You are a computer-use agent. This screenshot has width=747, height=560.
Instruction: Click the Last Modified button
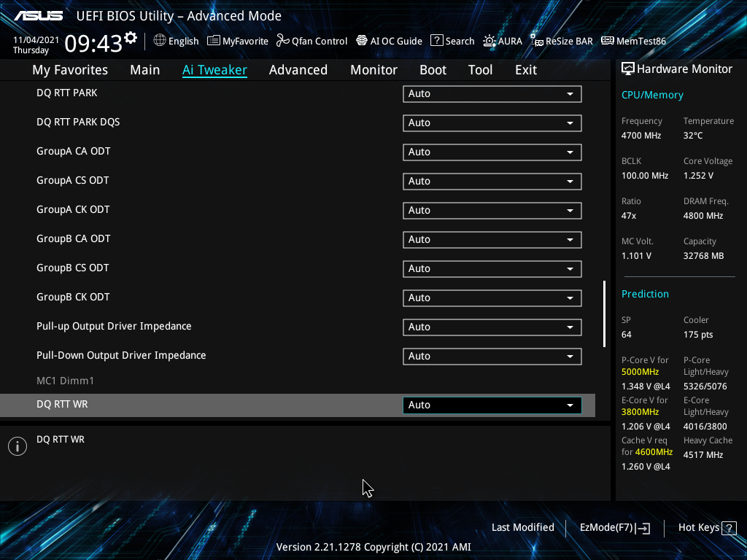tap(522, 528)
